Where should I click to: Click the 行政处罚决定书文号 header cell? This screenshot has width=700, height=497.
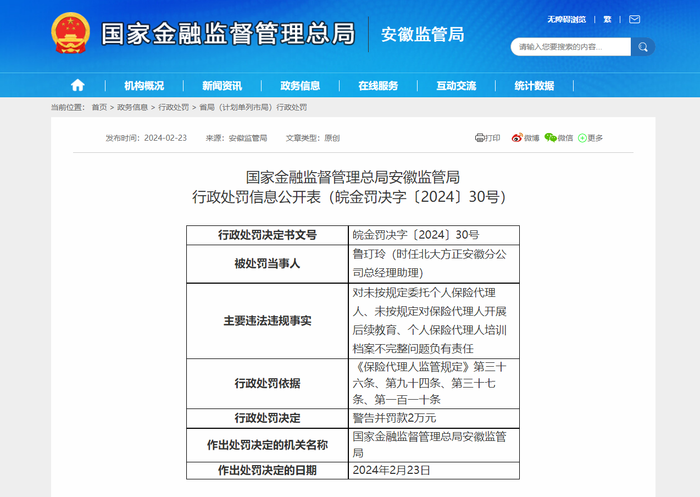coord(267,235)
